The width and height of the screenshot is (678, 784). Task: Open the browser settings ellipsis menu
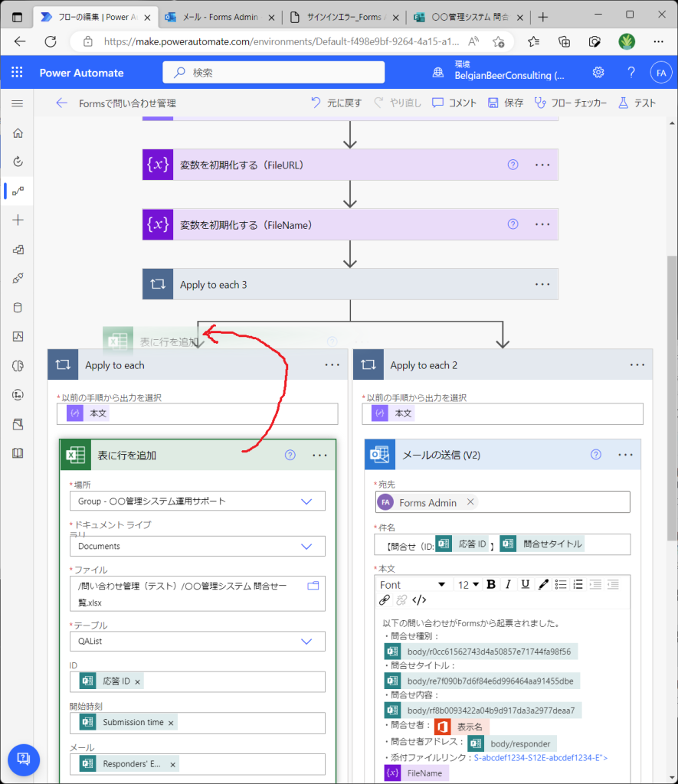point(659,41)
